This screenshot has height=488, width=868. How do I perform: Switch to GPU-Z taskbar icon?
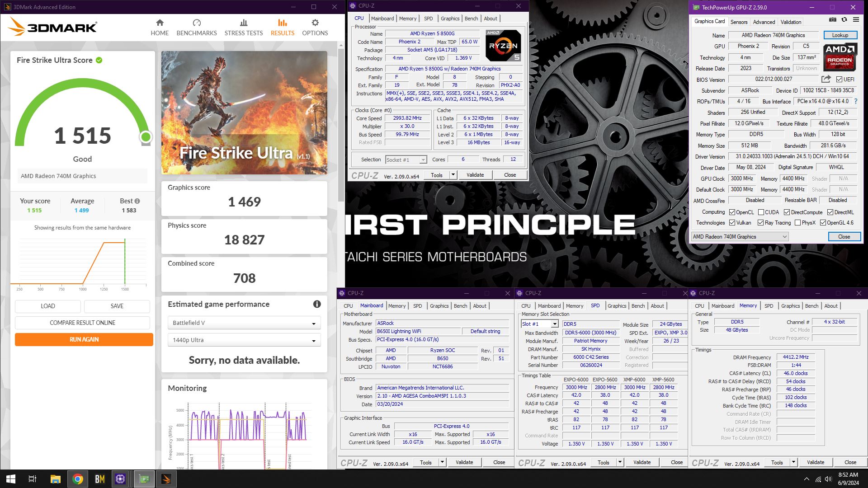pyautogui.click(x=144, y=479)
